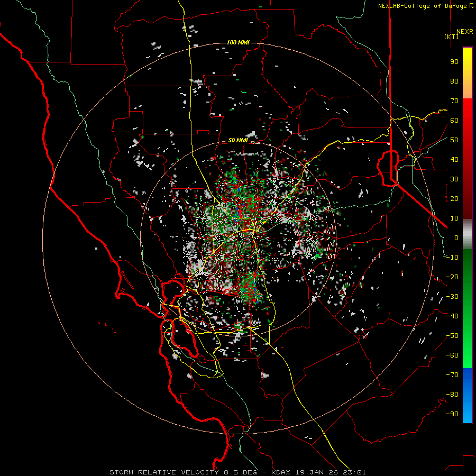The width and height of the screenshot is (476, 476).
Task: Click the KDAX station ID in the footer
Action: [x=280, y=472]
